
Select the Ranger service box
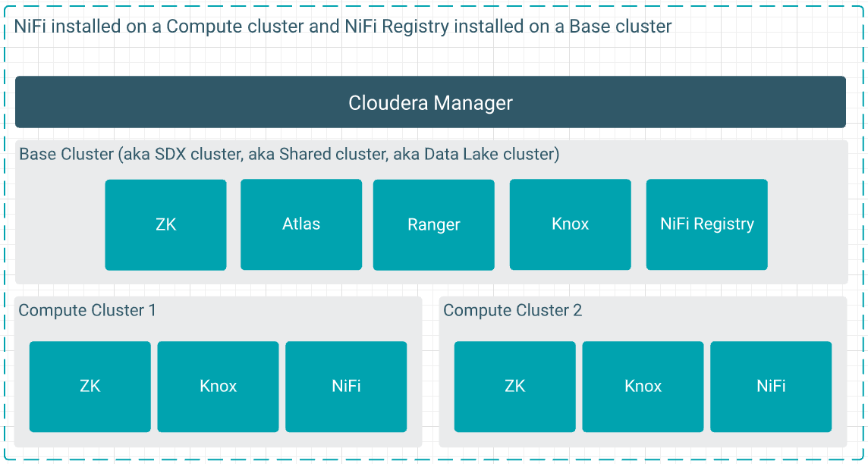pos(433,224)
